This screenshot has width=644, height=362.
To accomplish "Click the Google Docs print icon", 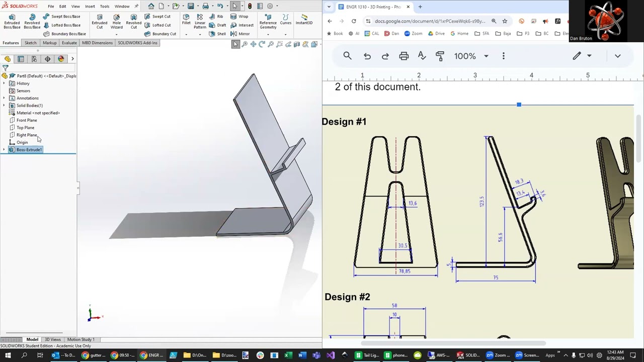I will pyautogui.click(x=404, y=56).
